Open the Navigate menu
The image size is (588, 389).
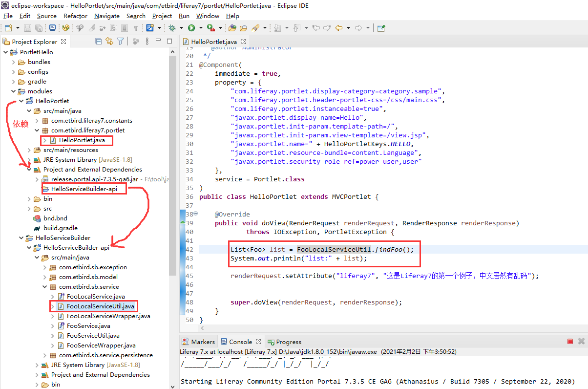coord(107,16)
